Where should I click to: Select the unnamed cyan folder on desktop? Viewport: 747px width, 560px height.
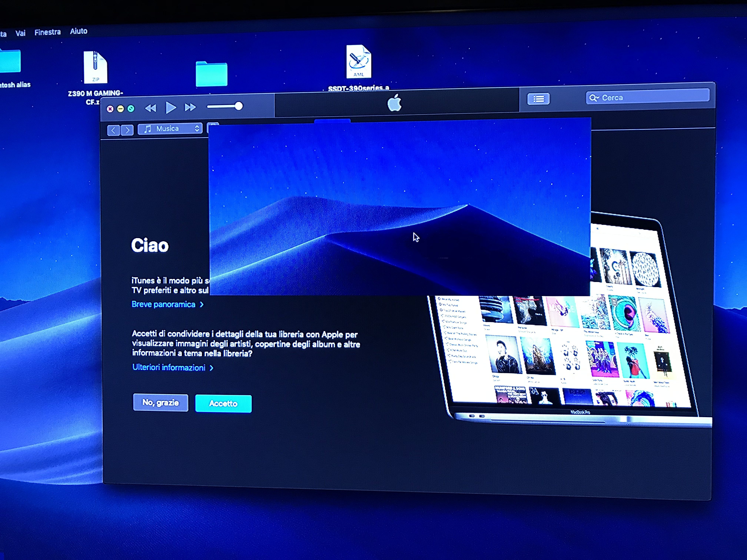pyautogui.click(x=211, y=74)
